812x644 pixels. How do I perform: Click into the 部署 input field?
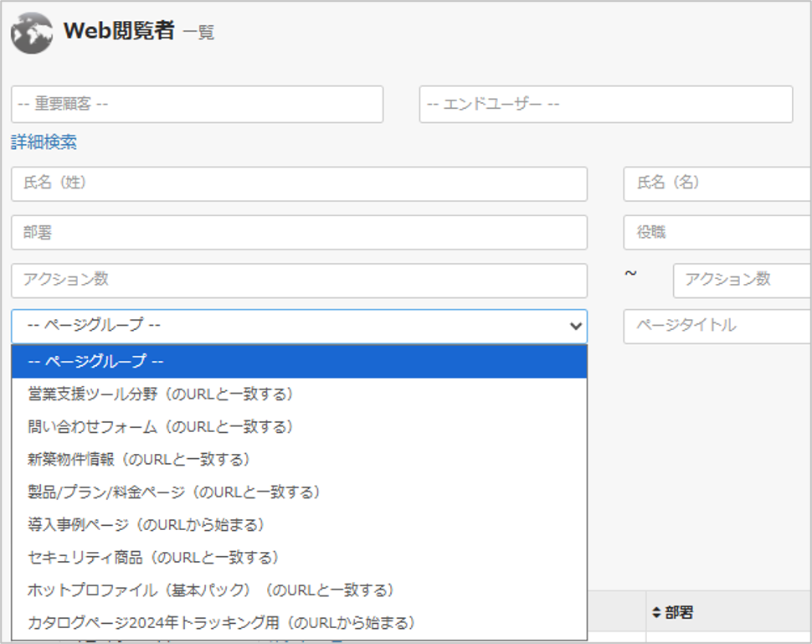(299, 232)
